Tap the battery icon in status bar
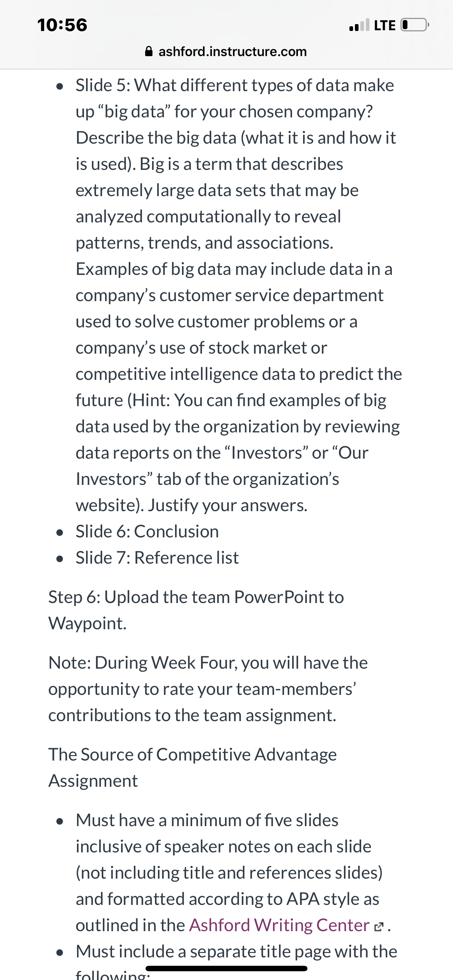Viewport: 453px width, 980px height. click(415, 25)
